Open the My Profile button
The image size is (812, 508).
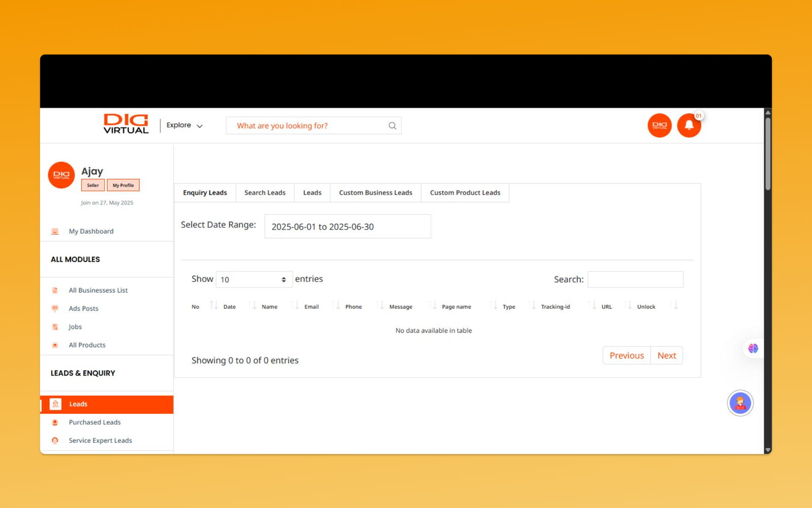[123, 185]
